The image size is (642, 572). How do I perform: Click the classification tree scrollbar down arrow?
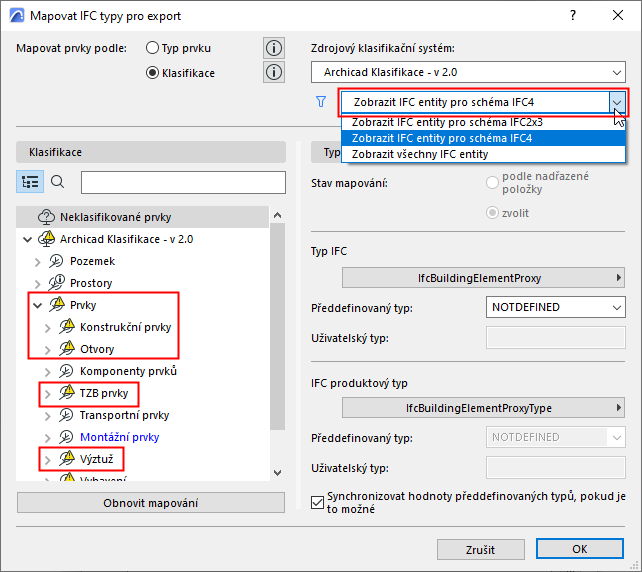click(x=278, y=473)
